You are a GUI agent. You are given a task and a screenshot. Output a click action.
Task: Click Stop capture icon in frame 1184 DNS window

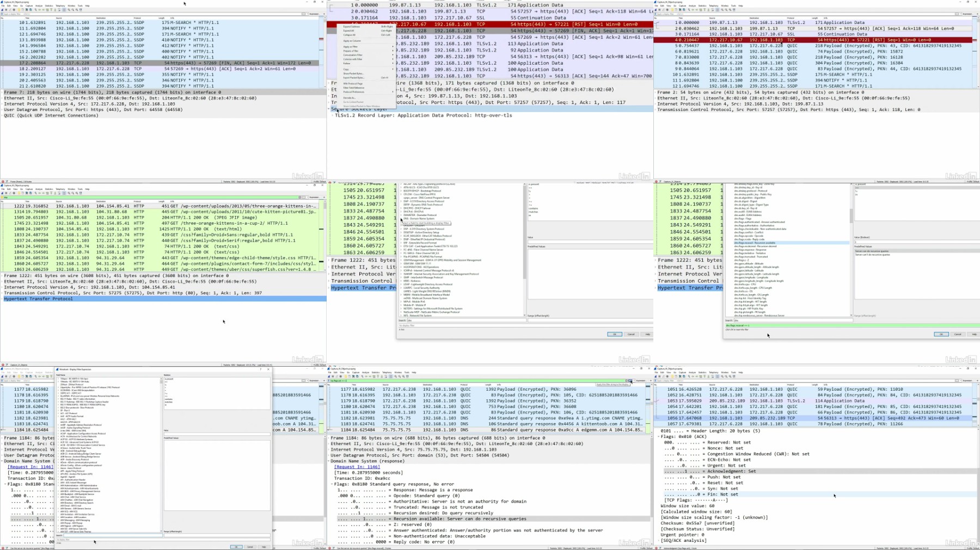coord(333,376)
